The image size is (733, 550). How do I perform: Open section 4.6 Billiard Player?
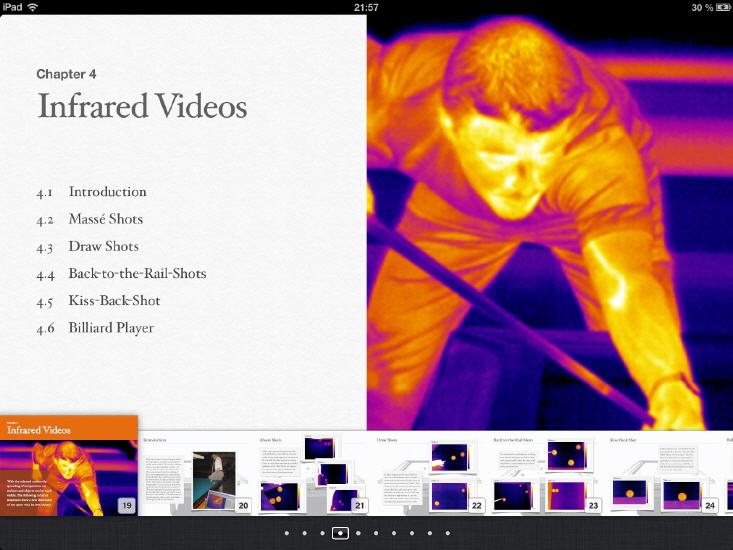[95, 328]
